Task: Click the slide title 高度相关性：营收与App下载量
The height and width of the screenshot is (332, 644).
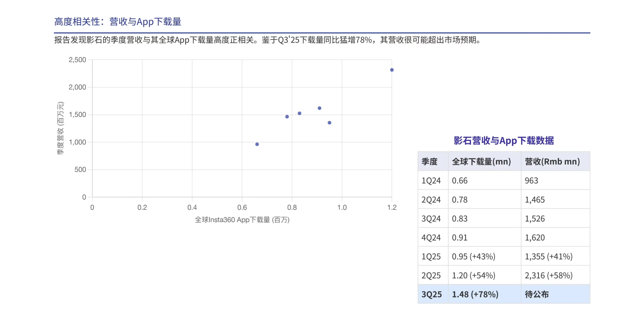Action: [118, 22]
